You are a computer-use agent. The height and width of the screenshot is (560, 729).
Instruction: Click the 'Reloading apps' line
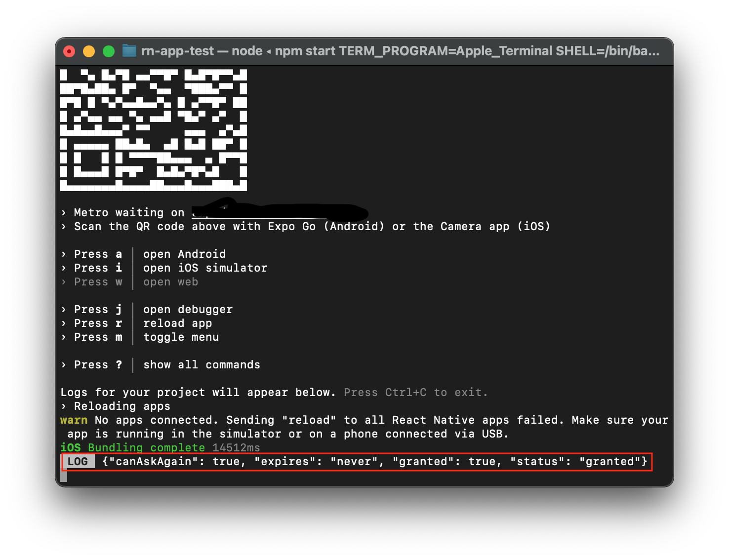point(116,406)
